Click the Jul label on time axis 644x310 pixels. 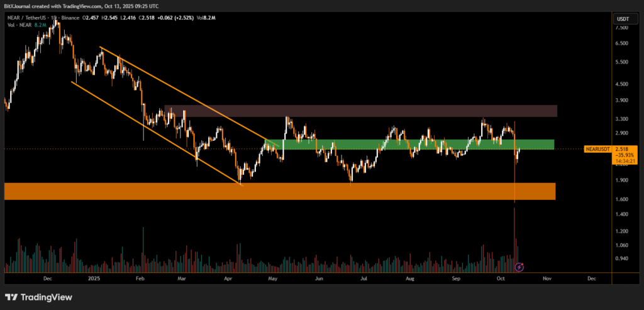[x=363, y=277]
